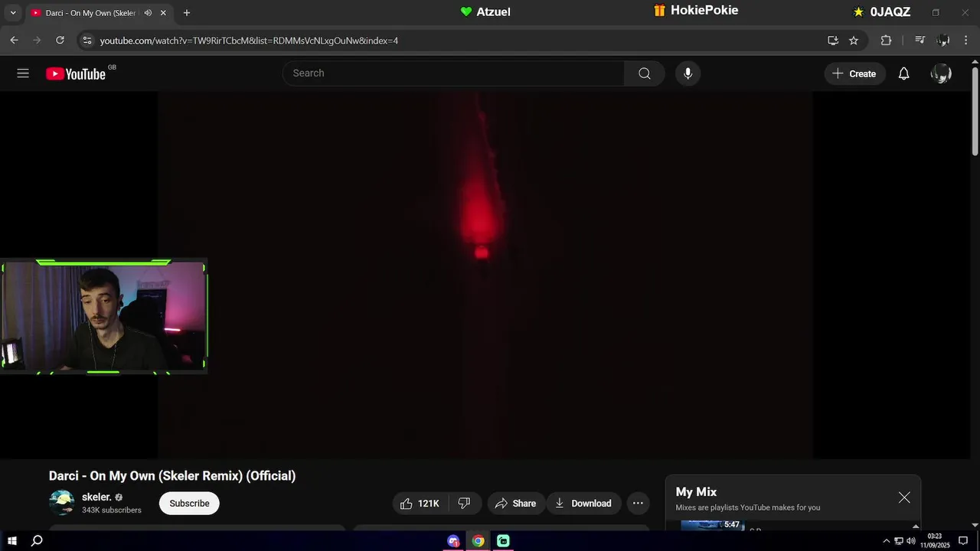Click the Search input field
Image resolution: width=980 pixels, height=551 pixels.
point(454,73)
